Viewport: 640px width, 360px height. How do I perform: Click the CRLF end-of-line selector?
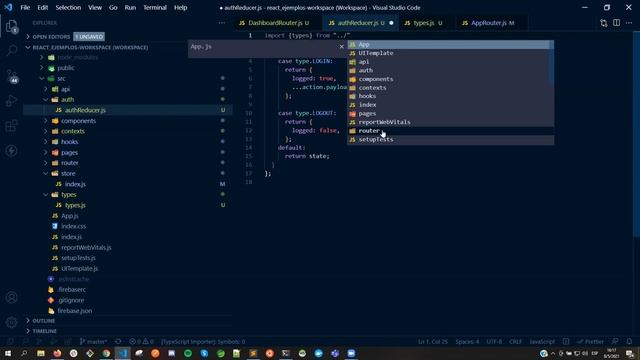(516, 341)
